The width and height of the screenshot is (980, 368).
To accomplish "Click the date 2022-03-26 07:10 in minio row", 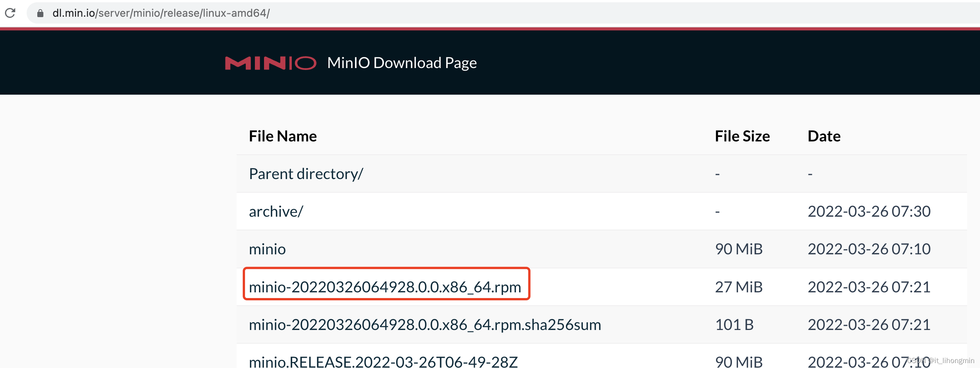I will click(x=869, y=249).
